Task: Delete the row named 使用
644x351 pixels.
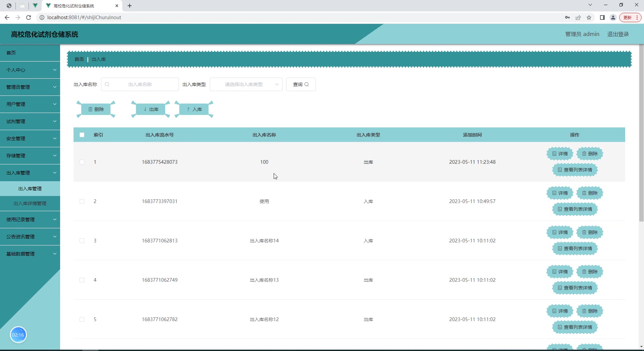Action: pos(590,193)
